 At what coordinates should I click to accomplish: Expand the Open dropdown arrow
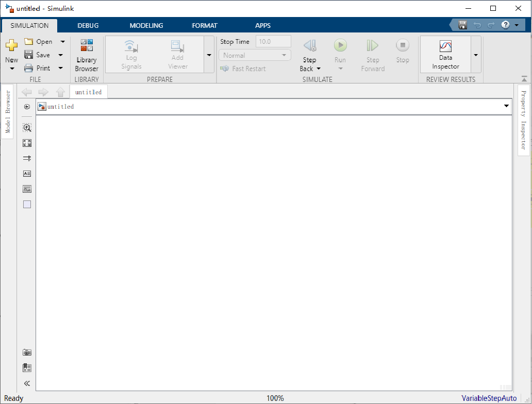(63, 42)
